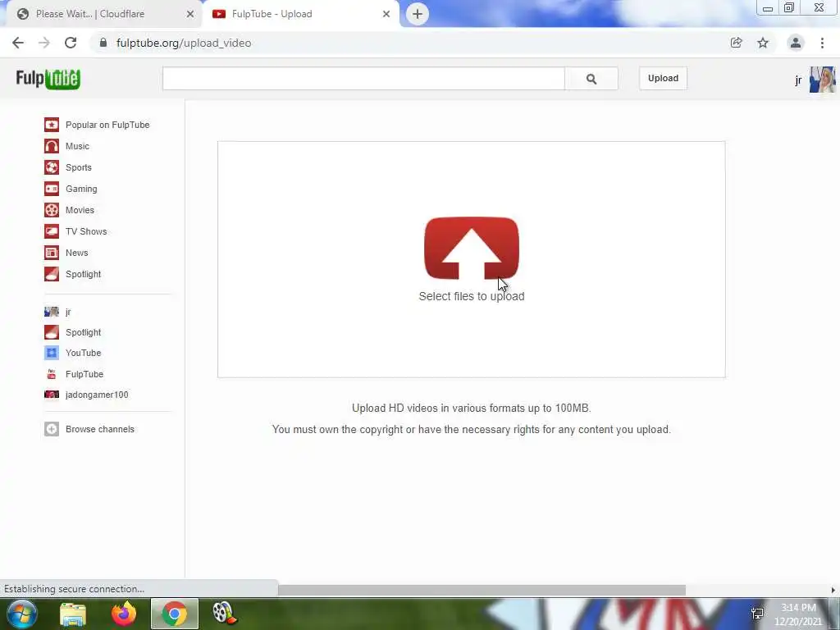The image size is (840, 630).
Task: Open the jadongamer100 channel link
Action: click(x=97, y=395)
